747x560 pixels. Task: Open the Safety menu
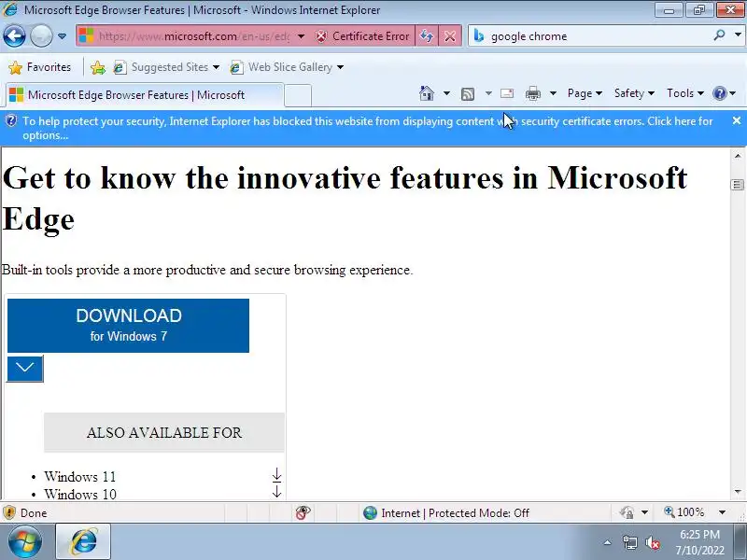[634, 93]
